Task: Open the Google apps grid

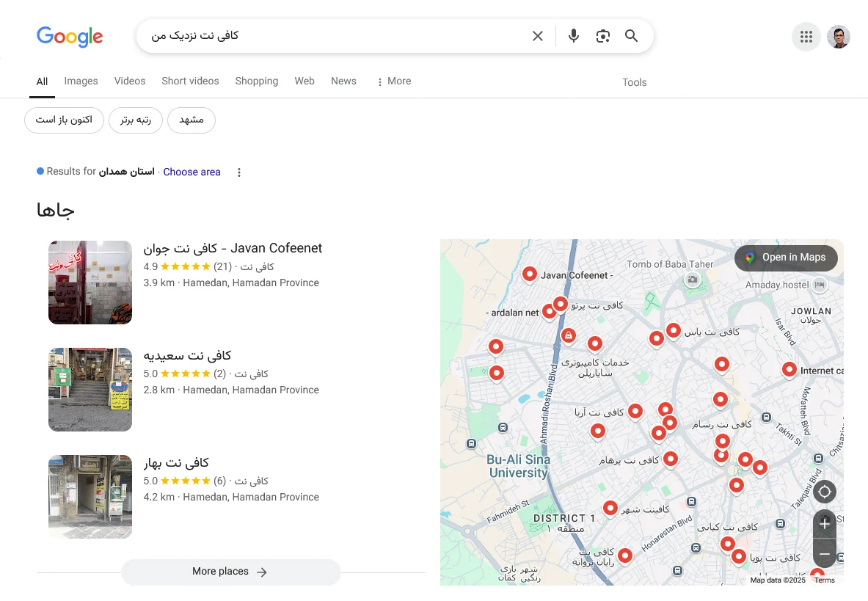Action: click(806, 37)
